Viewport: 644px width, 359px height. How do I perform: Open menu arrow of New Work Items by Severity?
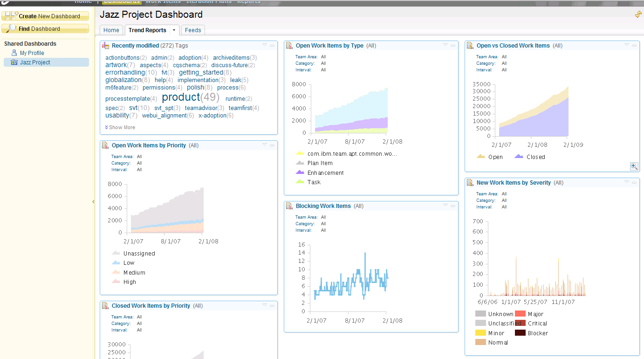627,182
